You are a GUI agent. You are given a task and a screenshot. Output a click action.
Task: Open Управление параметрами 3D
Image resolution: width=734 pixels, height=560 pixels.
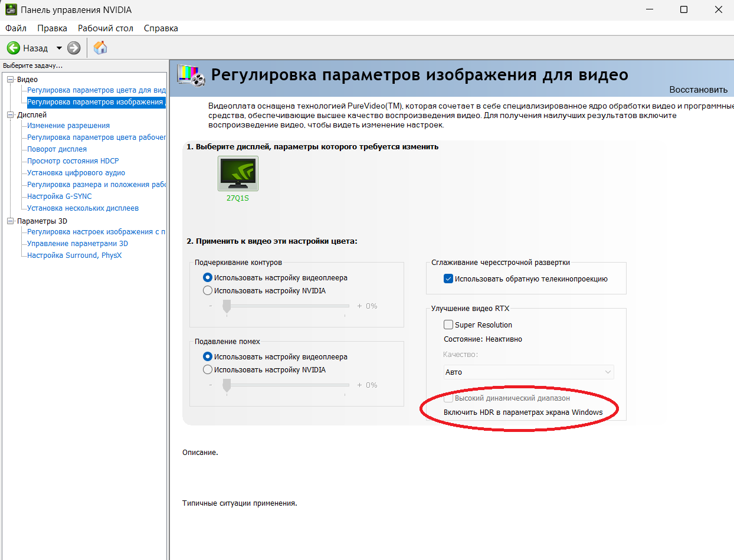(77, 244)
